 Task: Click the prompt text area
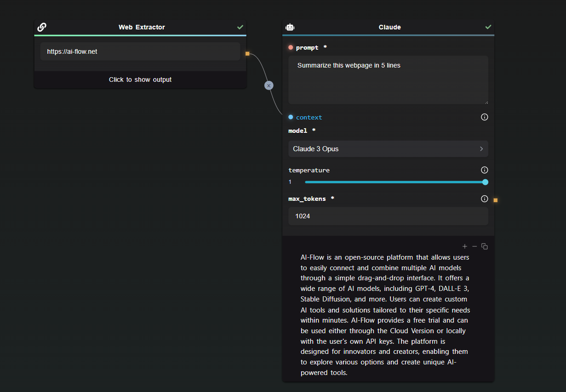[388, 80]
